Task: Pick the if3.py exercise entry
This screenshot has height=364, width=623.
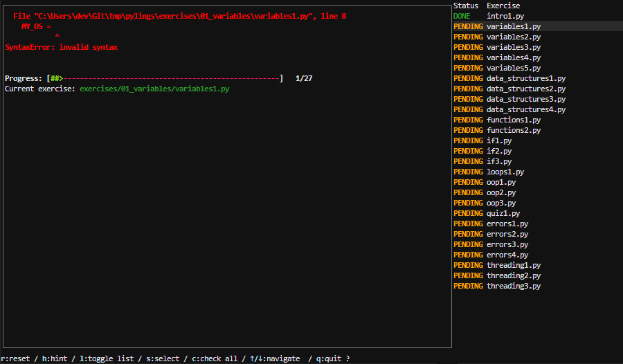Action: (x=499, y=161)
